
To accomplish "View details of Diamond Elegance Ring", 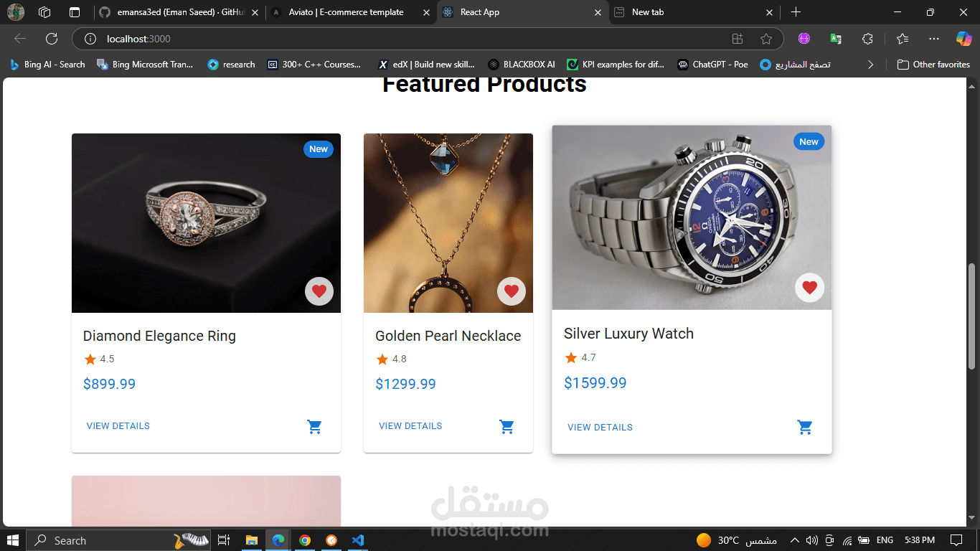I will 118,426.
